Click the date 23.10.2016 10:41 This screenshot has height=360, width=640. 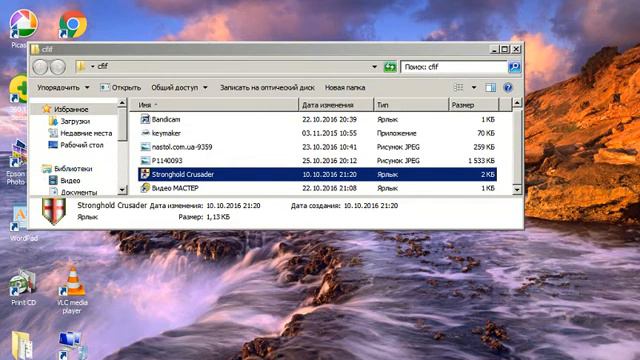[329, 147]
